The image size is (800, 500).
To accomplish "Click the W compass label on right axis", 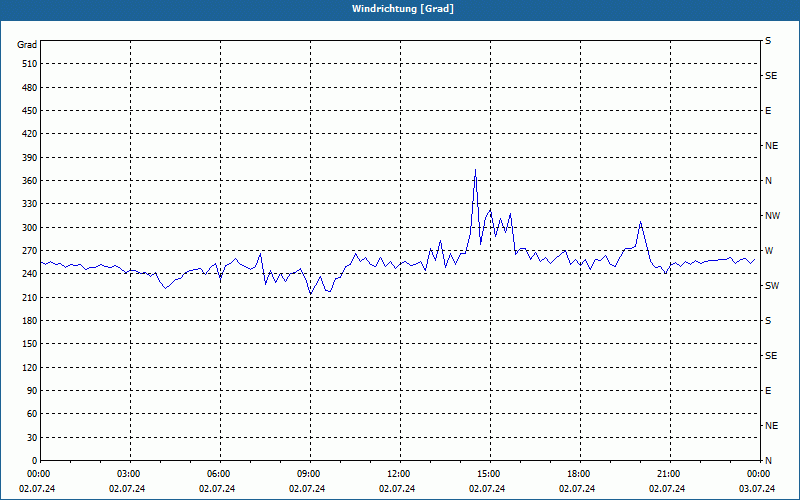I will pyautogui.click(x=769, y=251).
